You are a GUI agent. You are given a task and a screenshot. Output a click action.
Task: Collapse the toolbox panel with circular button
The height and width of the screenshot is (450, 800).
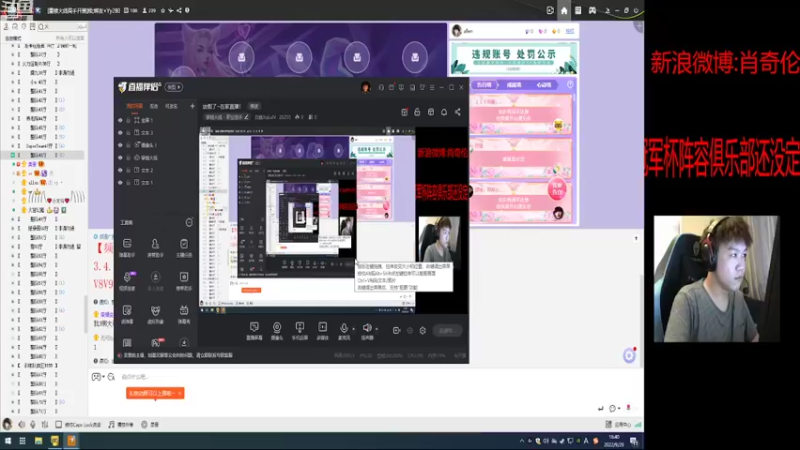coord(189,222)
